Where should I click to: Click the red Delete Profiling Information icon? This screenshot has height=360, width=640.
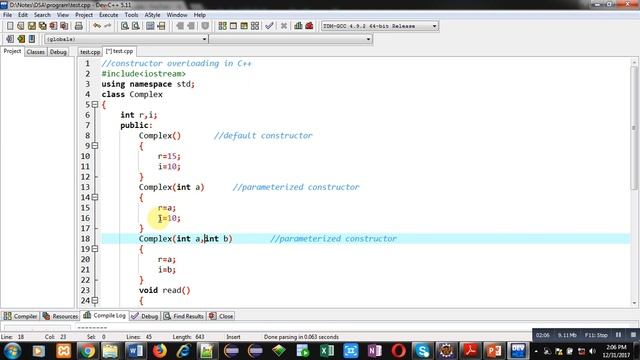click(x=309, y=26)
